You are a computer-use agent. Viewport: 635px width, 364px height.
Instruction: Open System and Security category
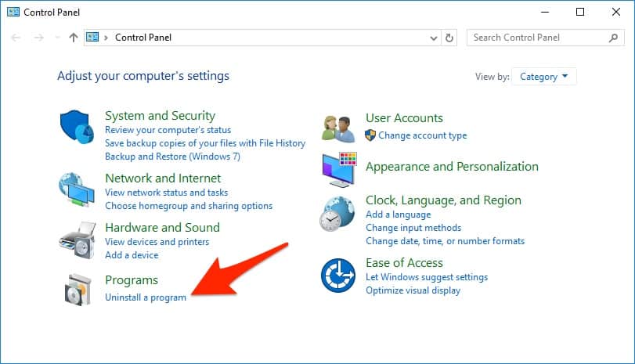coord(160,115)
